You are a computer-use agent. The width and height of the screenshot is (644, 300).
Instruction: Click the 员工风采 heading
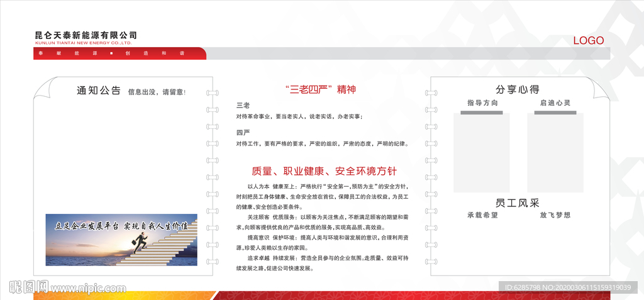coord(518,203)
